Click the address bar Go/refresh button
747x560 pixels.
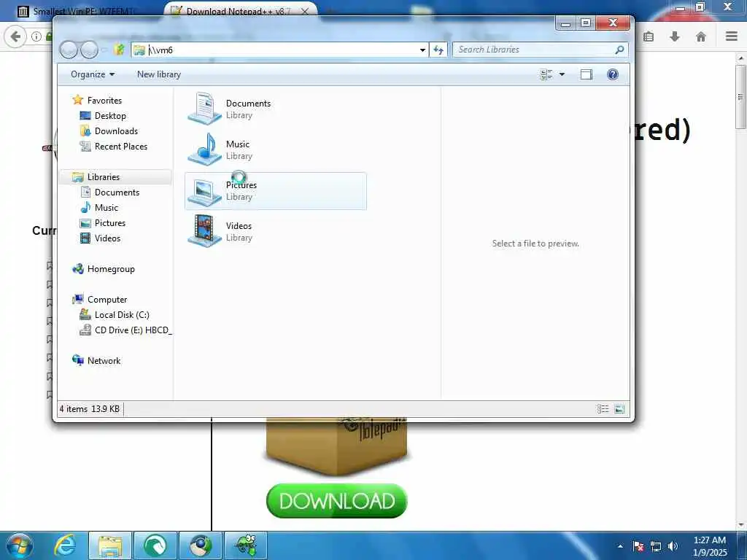[438, 50]
